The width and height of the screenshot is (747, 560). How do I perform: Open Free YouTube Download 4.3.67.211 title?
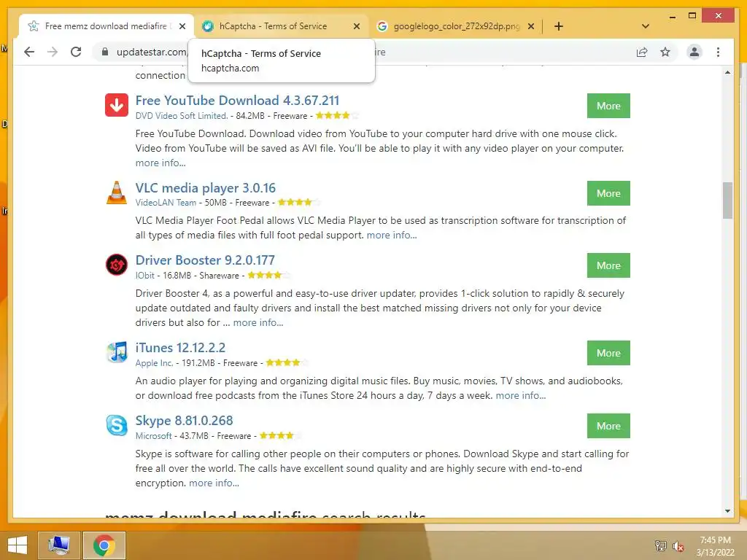tap(237, 101)
